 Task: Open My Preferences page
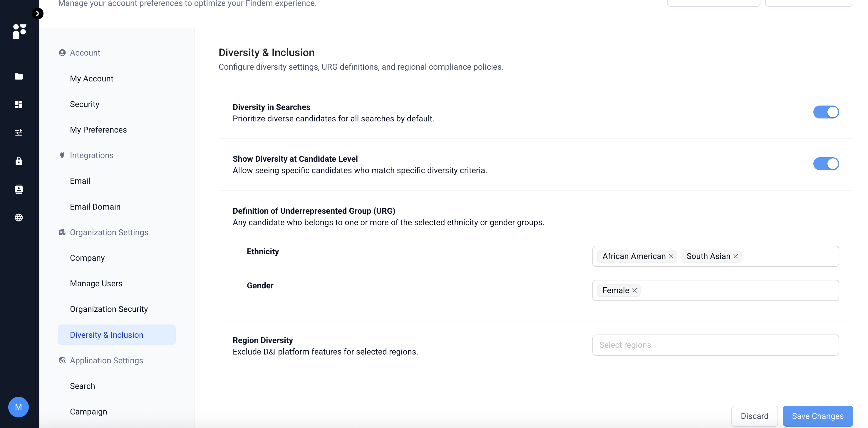click(x=98, y=130)
